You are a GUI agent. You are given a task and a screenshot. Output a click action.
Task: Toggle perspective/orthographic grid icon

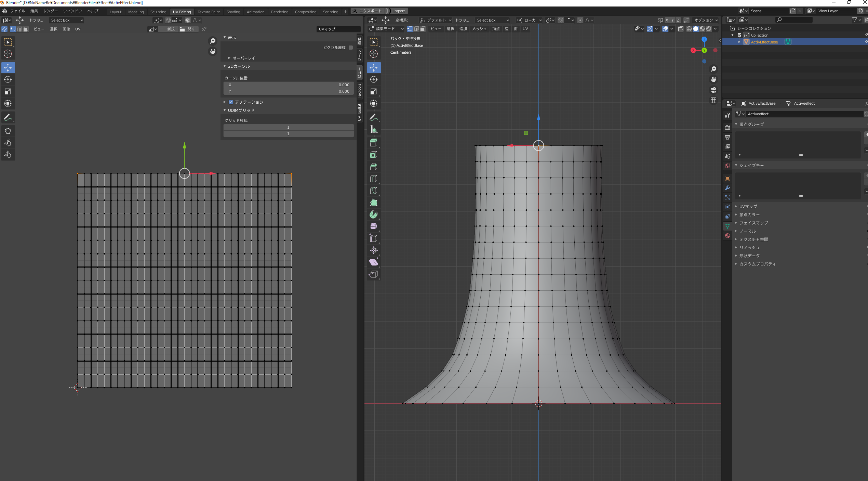pos(713,100)
